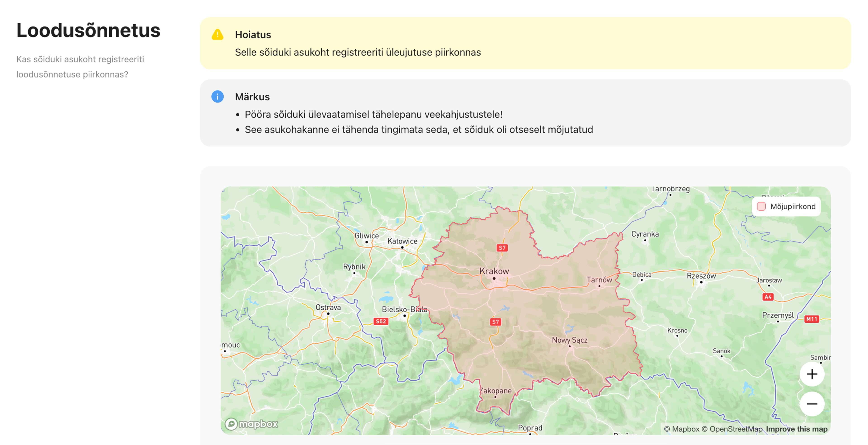Zoom out the map with minus button

click(812, 404)
